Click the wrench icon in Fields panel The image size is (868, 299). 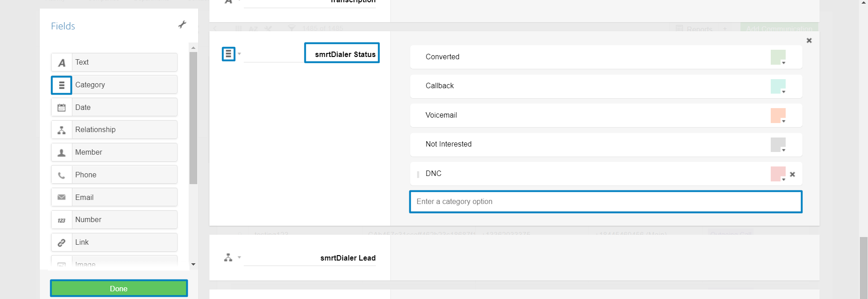(182, 24)
